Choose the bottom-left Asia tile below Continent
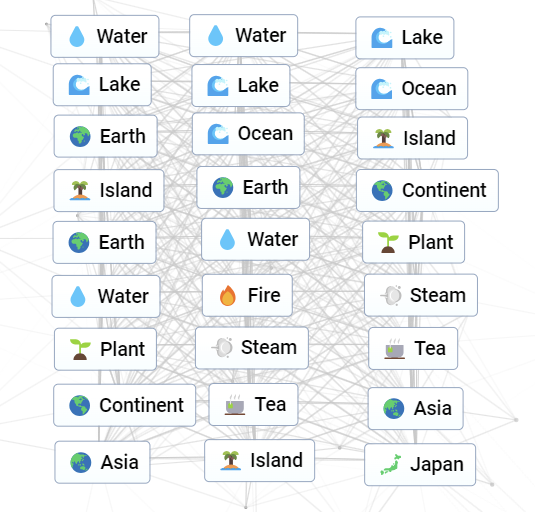Screen dimensions: 535x512 [102, 462]
